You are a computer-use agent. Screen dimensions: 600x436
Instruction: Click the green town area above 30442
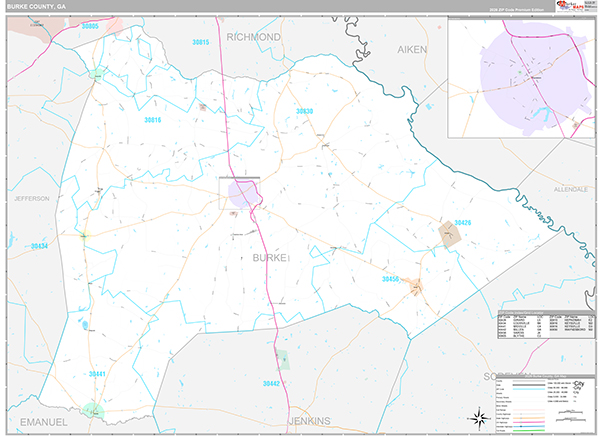pos(283,360)
